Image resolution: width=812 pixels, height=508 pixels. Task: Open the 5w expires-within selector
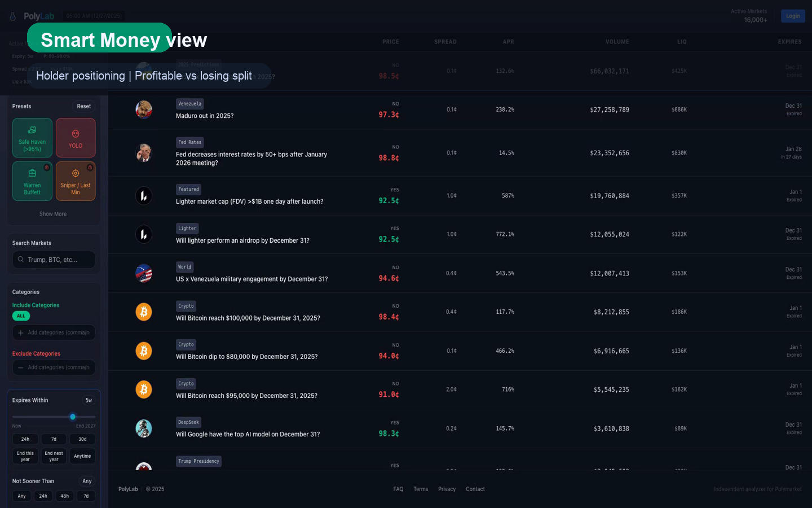pos(89,400)
